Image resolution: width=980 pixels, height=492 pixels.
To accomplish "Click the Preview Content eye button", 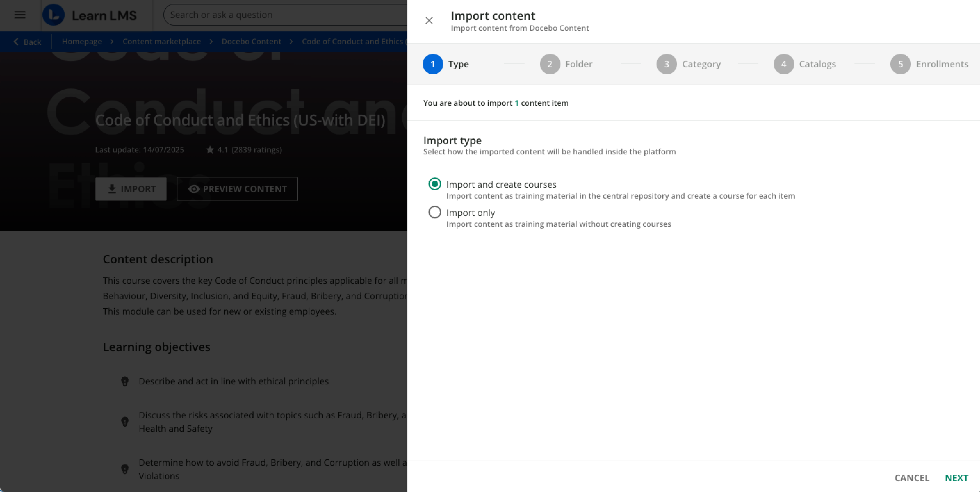I will click(237, 189).
